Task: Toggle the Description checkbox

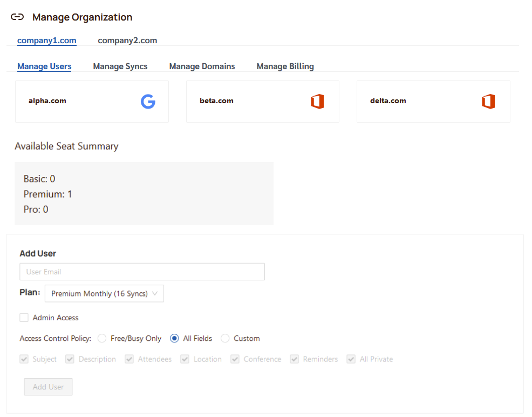Action: pyautogui.click(x=70, y=359)
